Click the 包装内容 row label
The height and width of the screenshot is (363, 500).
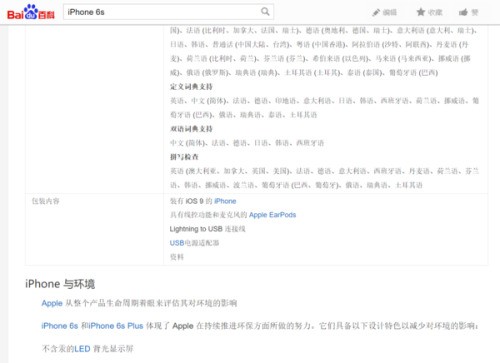[46, 201]
